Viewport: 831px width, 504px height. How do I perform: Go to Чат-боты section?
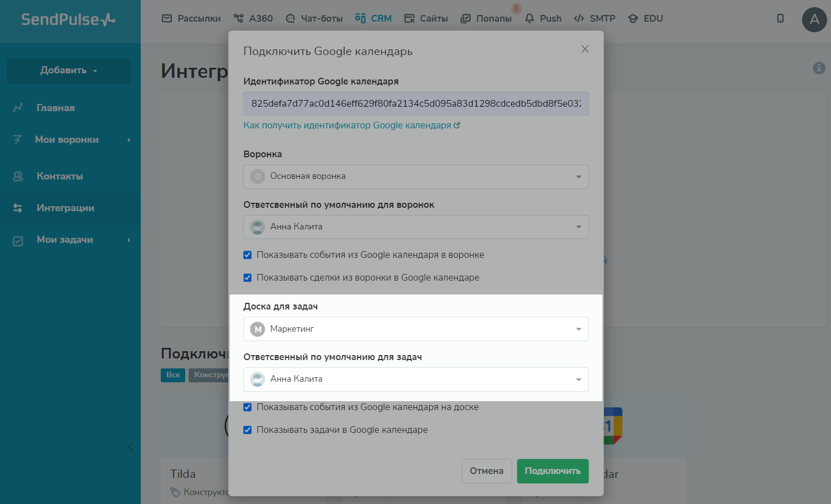click(314, 18)
